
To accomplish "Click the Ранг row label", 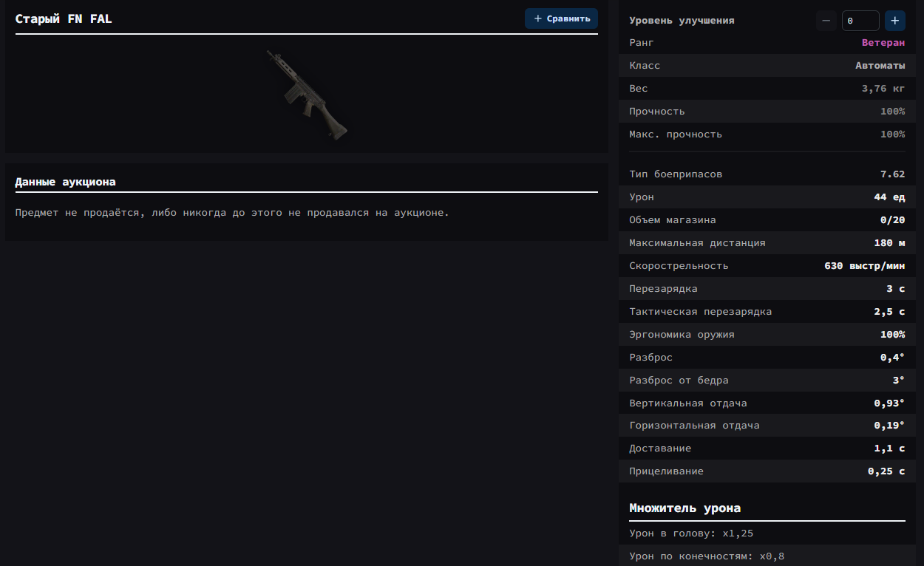I will (641, 43).
